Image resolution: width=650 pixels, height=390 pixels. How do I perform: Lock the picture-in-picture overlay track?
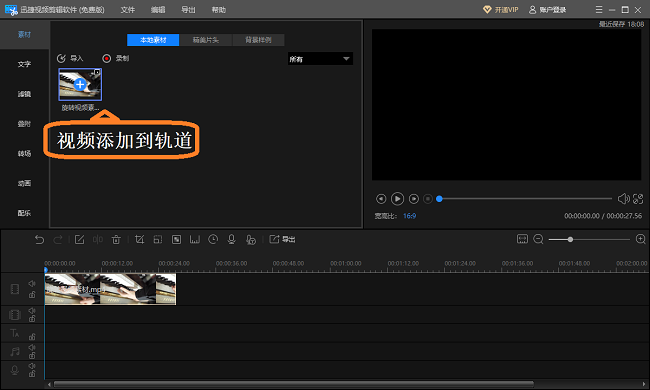32,319
